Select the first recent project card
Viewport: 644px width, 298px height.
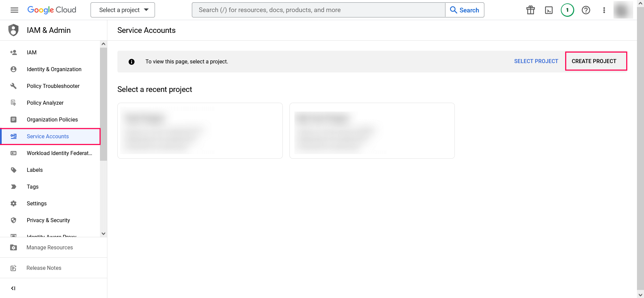[200, 131]
